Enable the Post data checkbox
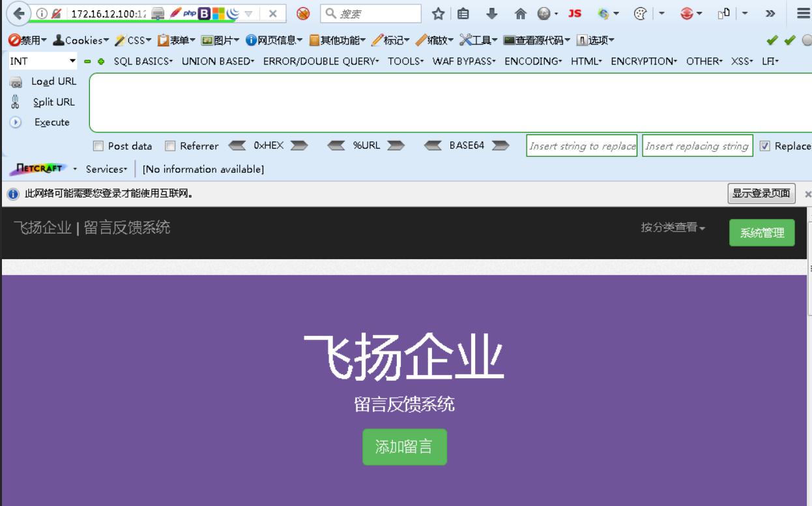Screen dimensions: 812x506 pyautogui.click(x=98, y=146)
